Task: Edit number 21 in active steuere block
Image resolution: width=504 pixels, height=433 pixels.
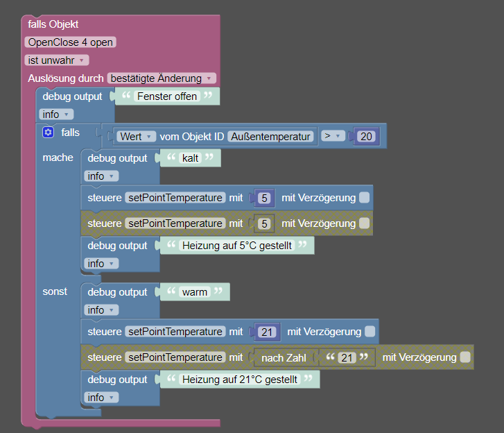Action: 267,332
